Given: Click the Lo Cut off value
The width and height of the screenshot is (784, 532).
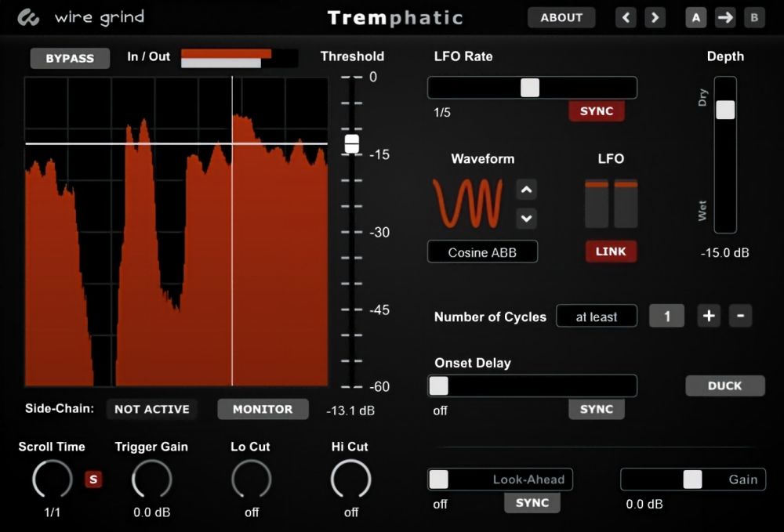Looking at the screenshot, I should [252, 512].
